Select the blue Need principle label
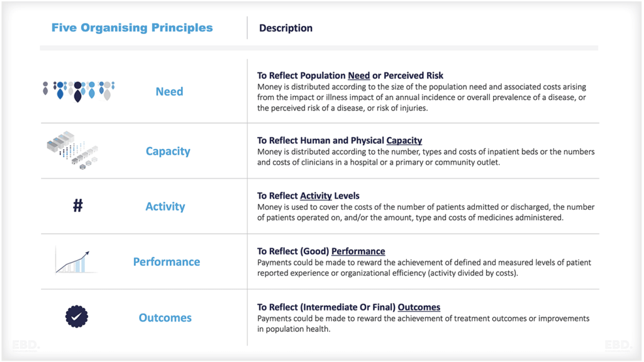The width and height of the screenshot is (644, 362). [x=169, y=91]
